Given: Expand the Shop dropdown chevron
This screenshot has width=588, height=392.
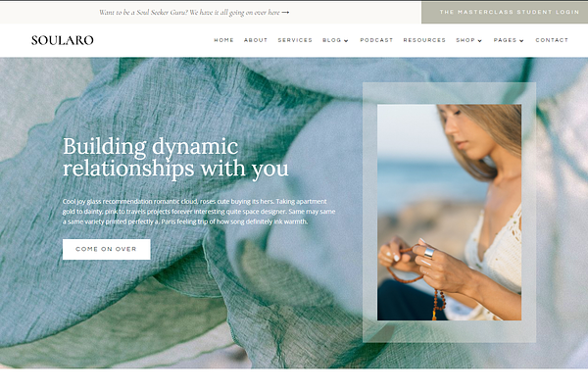Looking at the screenshot, I should click(x=479, y=40).
